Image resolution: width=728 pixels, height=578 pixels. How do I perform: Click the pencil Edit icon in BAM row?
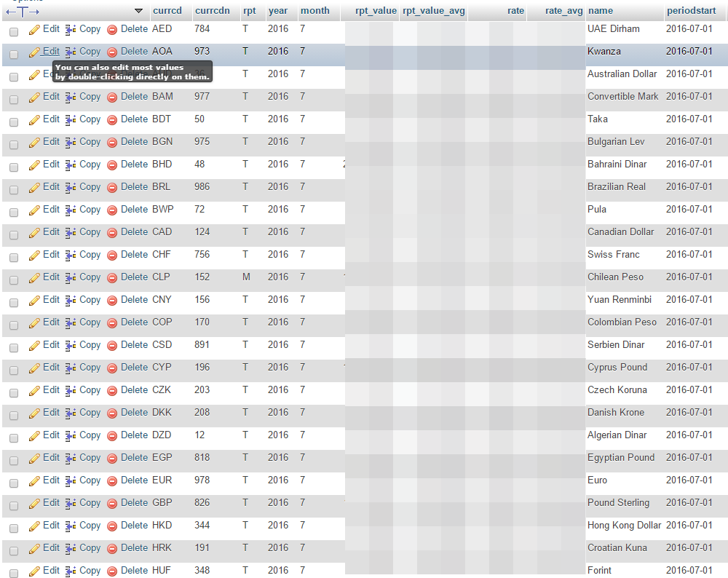34,98
